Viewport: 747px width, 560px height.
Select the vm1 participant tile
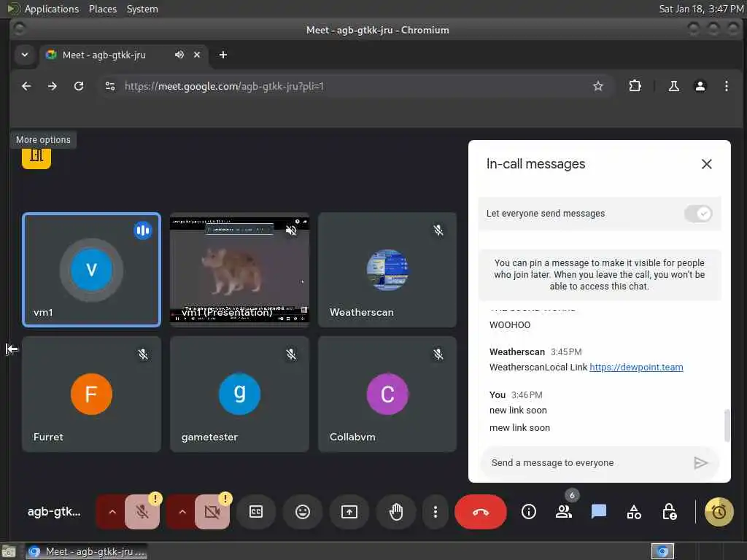point(91,270)
